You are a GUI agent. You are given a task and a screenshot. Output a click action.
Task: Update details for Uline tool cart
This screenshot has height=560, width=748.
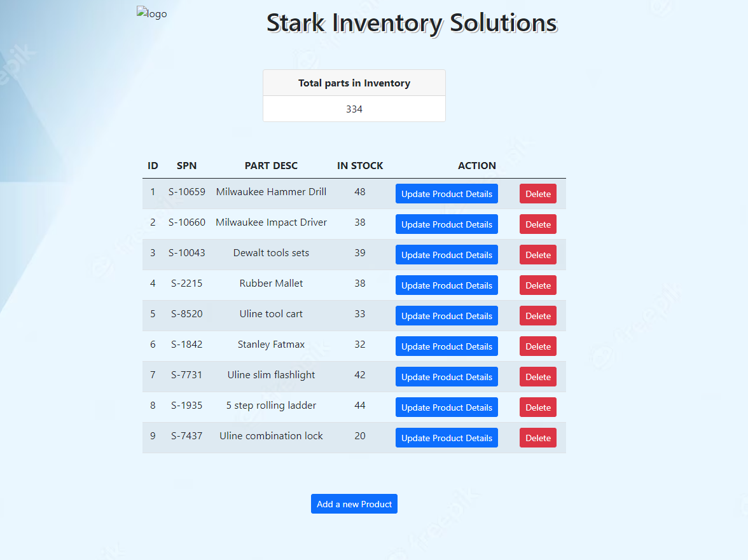pos(447,315)
